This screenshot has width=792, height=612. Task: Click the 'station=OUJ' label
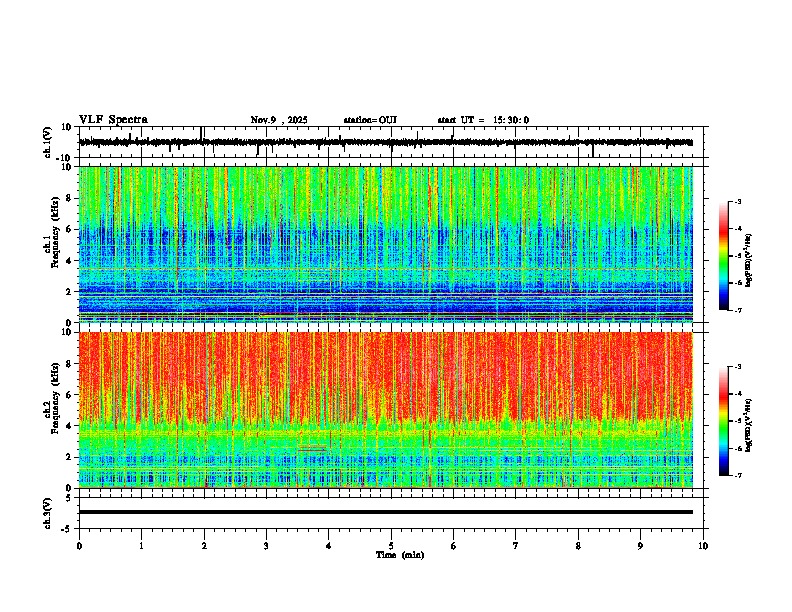pyautogui.click(x=370, y=120)
